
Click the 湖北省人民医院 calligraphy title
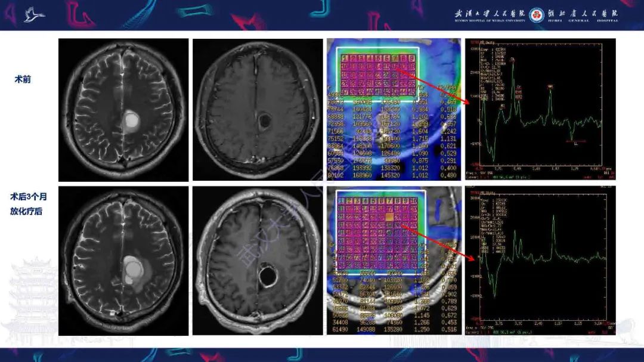coord(583,14)
